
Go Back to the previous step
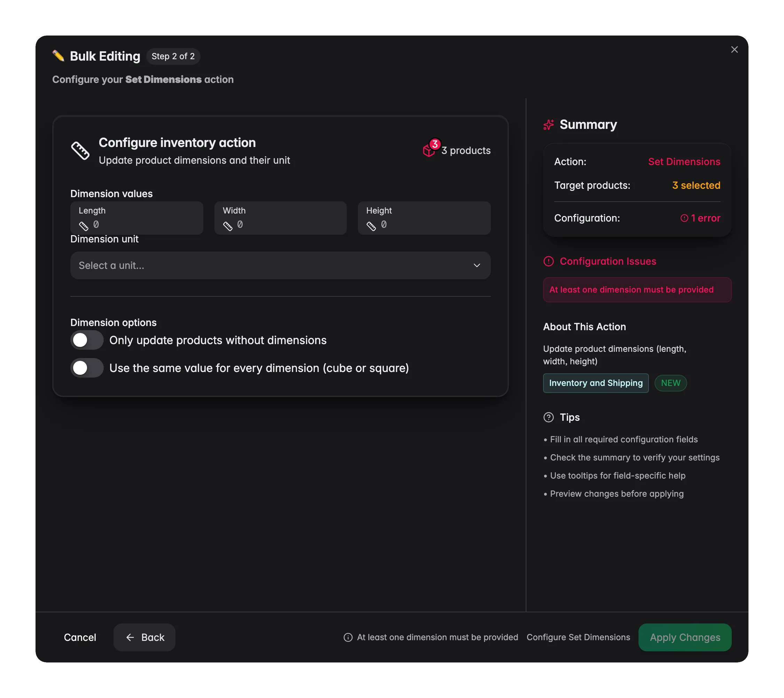(144, 637)
